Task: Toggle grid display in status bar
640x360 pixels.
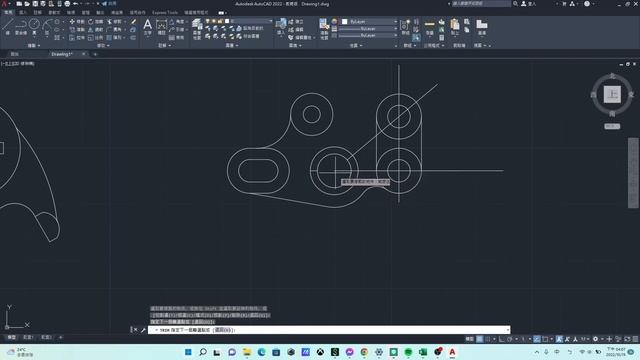Action: tap(480, 339)
